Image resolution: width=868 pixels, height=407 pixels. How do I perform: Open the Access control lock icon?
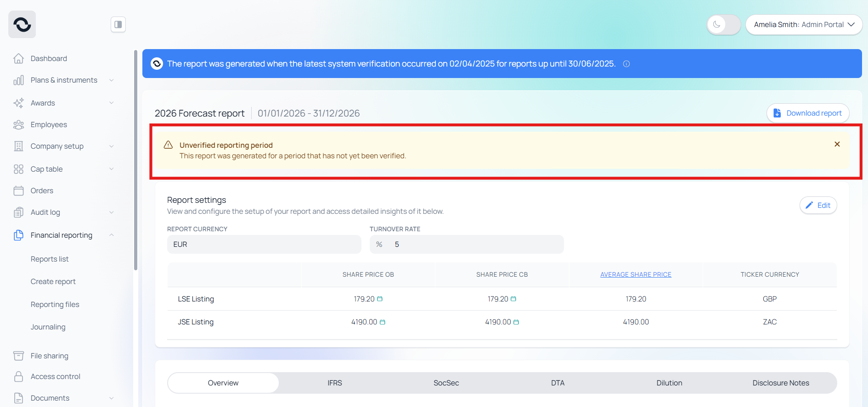(x=18, y=377)
